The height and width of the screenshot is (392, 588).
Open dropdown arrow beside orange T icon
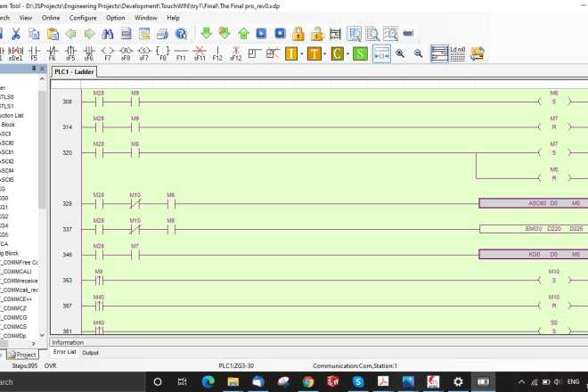click(325, 54)
